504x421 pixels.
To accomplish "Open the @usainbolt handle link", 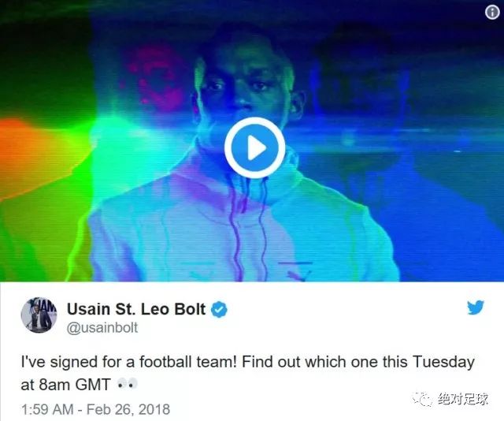I will 102,328.
